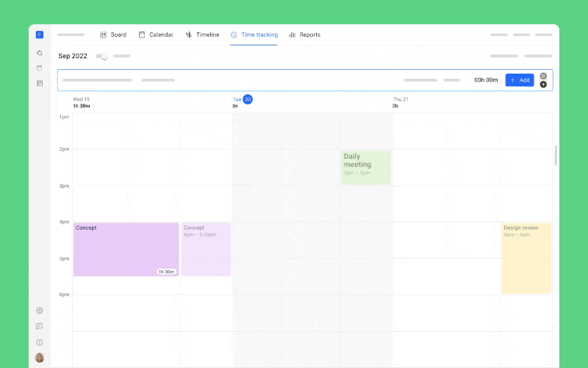The height and width of the screenshot is (368, 588).
Task: Click the 4pm time label
Action: point(64,222)
